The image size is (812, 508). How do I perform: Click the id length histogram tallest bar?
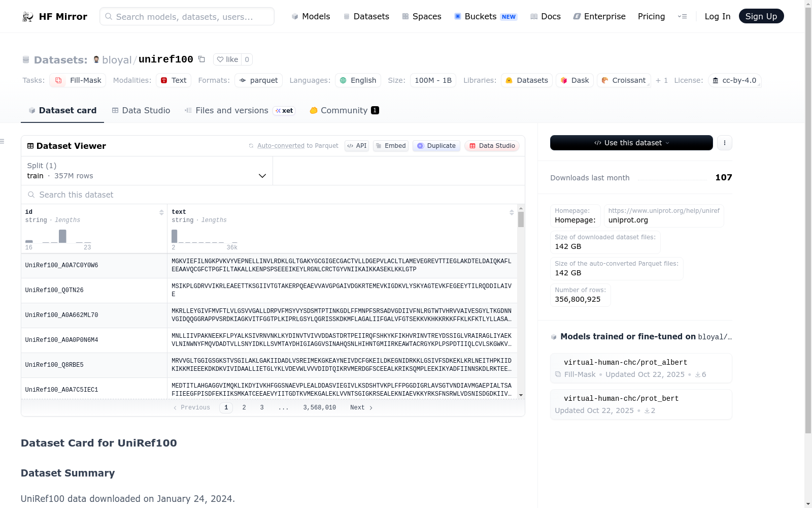62,236
